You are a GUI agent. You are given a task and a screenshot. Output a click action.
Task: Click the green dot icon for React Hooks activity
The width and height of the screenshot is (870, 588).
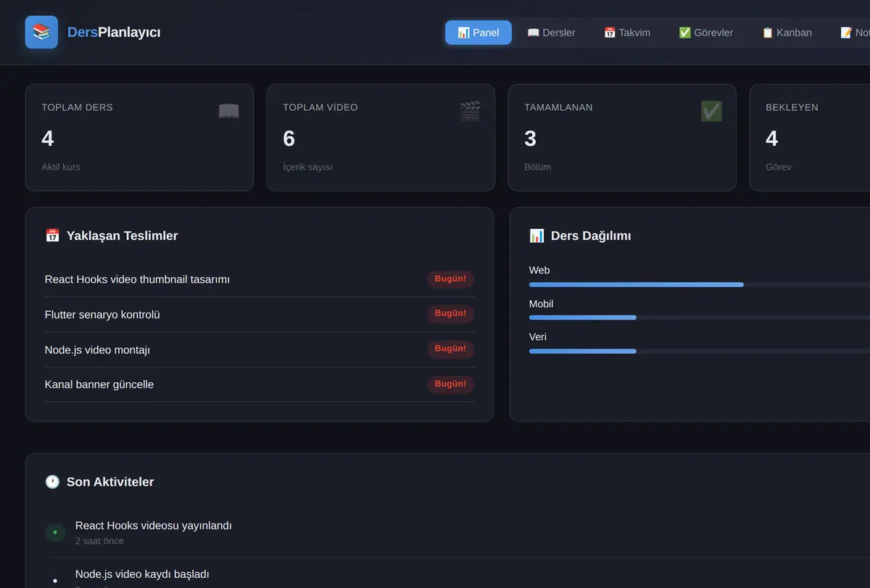pyautogui.click(x=55, y=533)
